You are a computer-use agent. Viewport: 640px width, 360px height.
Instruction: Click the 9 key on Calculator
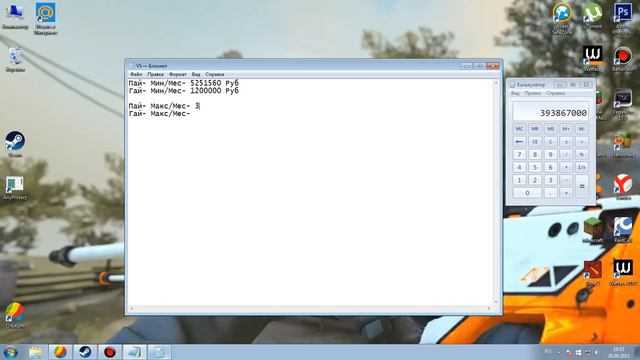coord(550,155)
